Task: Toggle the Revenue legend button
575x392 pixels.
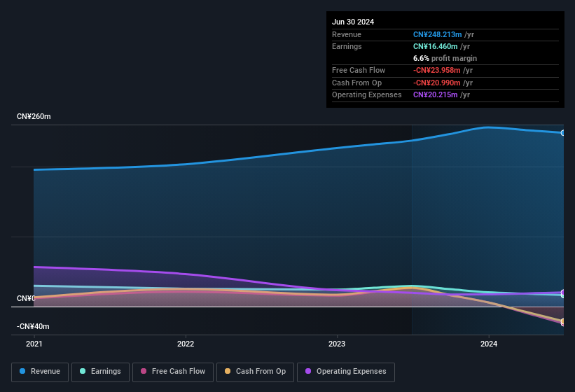Action: [40, 372]
